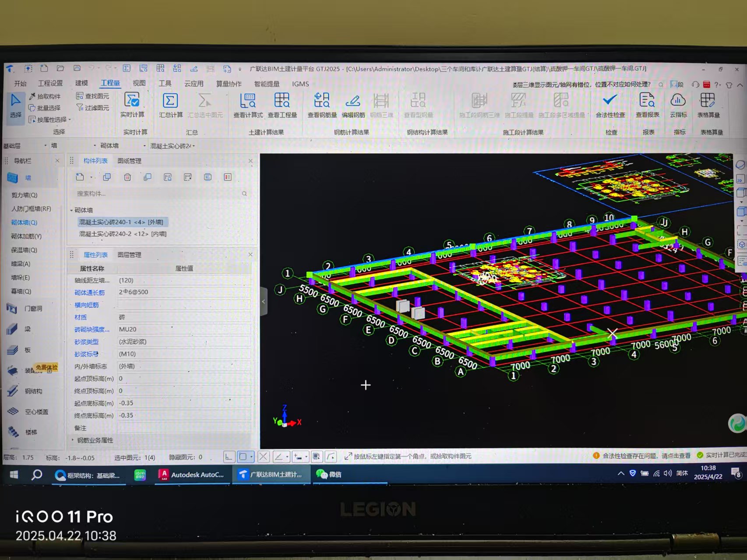
Task: Open 表格算量 table quantity tool
Action: tap(708, 106)
